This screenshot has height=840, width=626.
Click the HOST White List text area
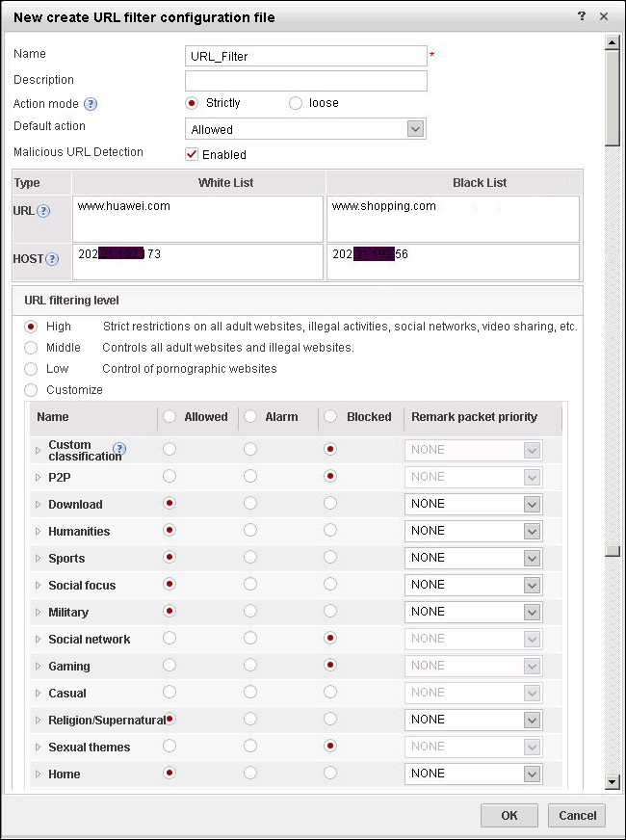coord(197,262)
